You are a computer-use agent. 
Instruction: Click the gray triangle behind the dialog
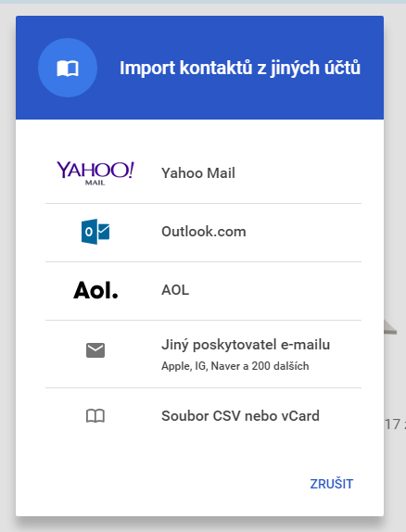[x=389, y=326]
